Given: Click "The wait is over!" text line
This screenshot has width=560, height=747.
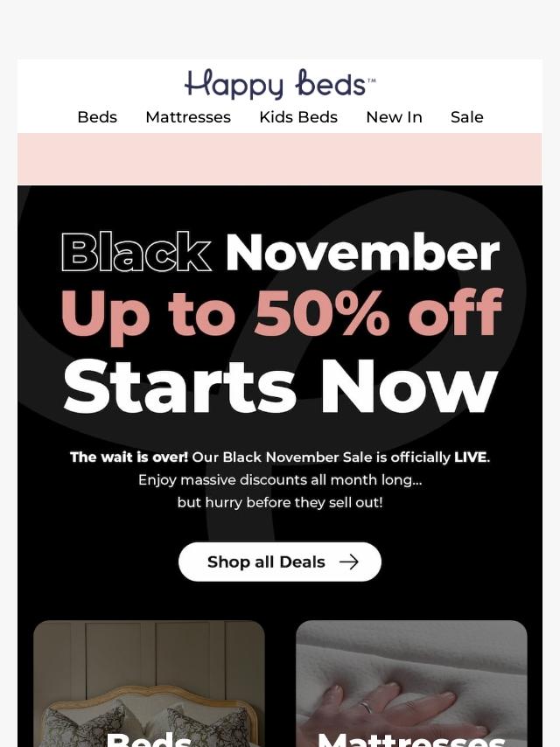Looking at the screenshot, I should tap(280, 457).
